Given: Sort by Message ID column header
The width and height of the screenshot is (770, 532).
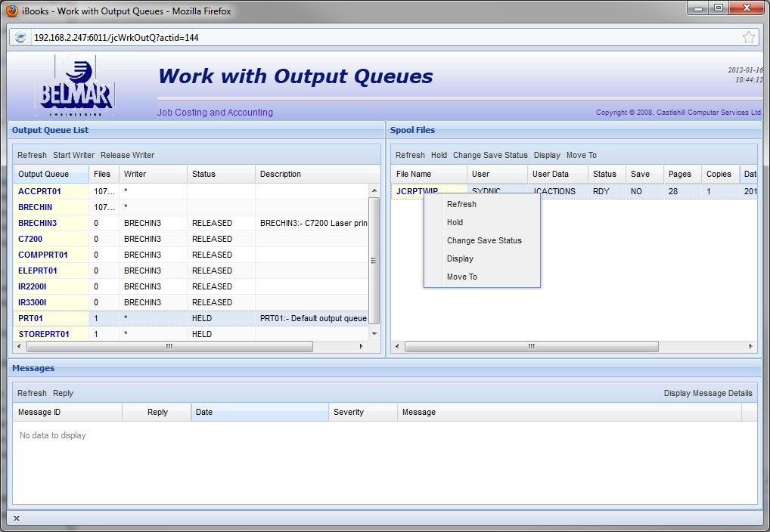Looking at the screenshot, I should (x=68, y=413).
